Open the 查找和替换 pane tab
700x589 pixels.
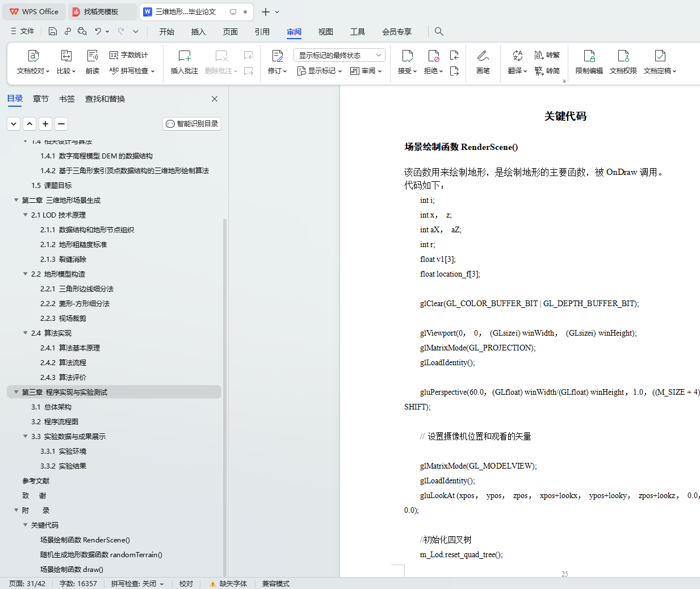point(105,99)
